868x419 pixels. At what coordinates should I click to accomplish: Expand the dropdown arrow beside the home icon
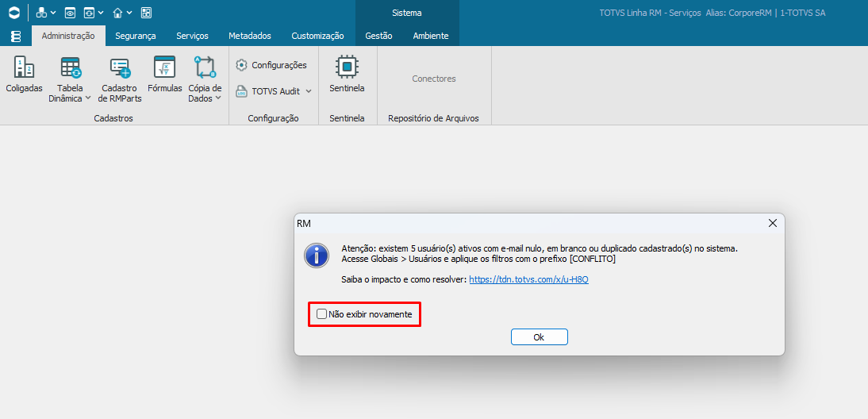[129, 13]
